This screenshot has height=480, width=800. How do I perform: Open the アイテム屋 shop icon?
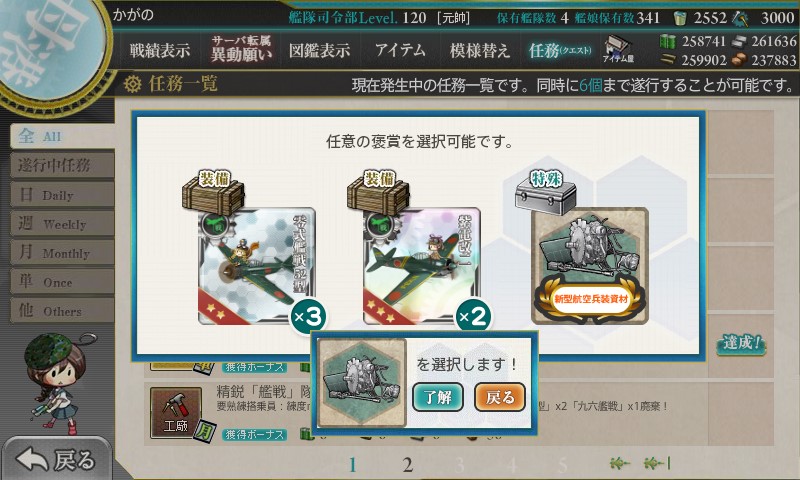(618, 49)
